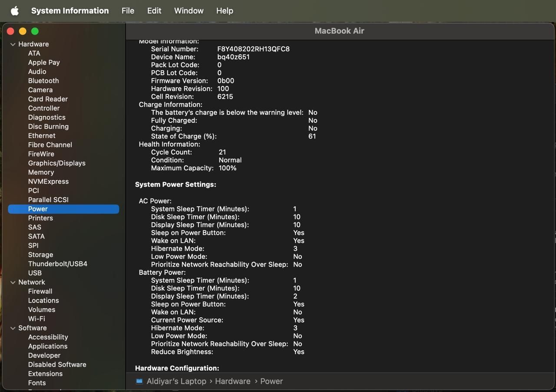Select NVMExpress in the sidebar

48,181
